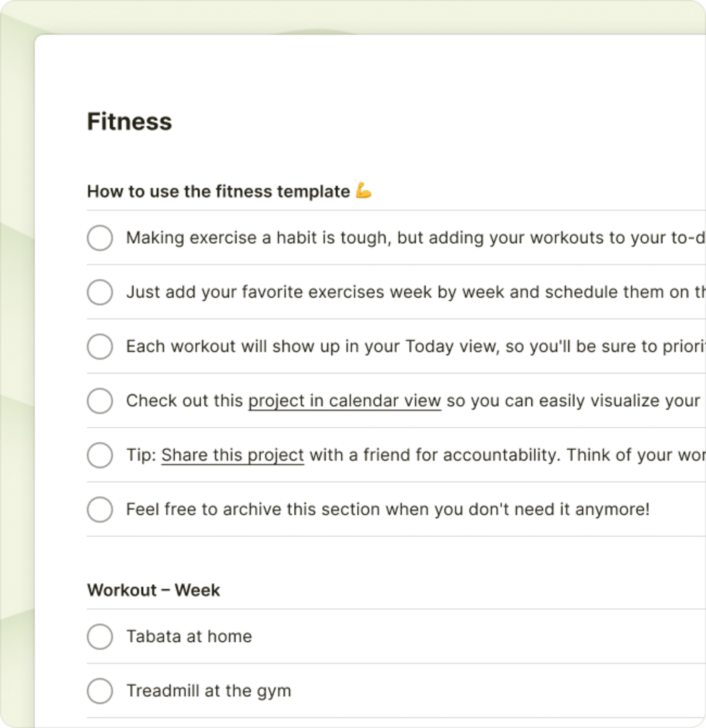
Task: Check off the "Just add your favorite exercises" task
Action: coord(100,292)
